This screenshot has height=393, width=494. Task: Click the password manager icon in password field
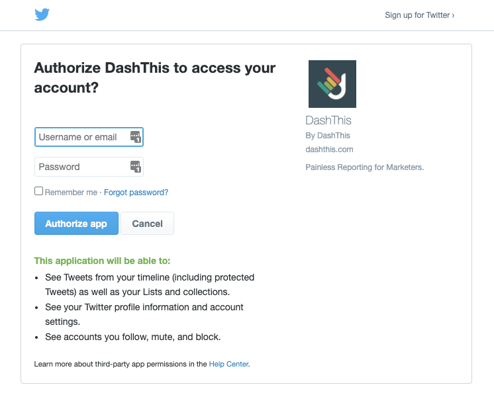pos(135,167)
